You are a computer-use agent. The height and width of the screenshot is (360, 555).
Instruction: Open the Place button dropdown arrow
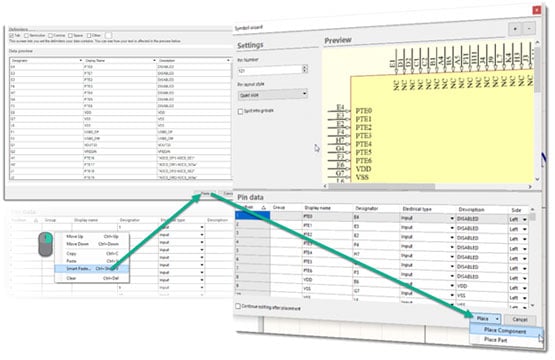[x=497, y=319]
